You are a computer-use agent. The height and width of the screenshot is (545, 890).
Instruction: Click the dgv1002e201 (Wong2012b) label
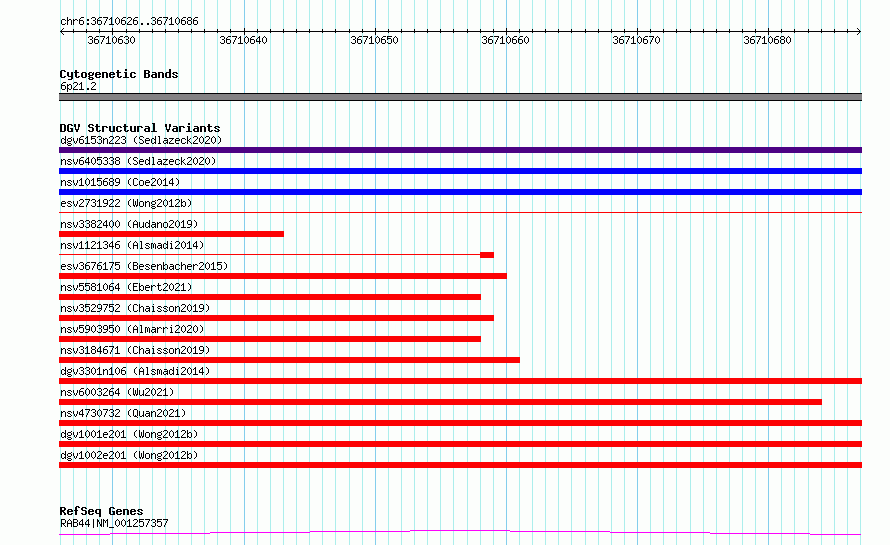[129, 455]
